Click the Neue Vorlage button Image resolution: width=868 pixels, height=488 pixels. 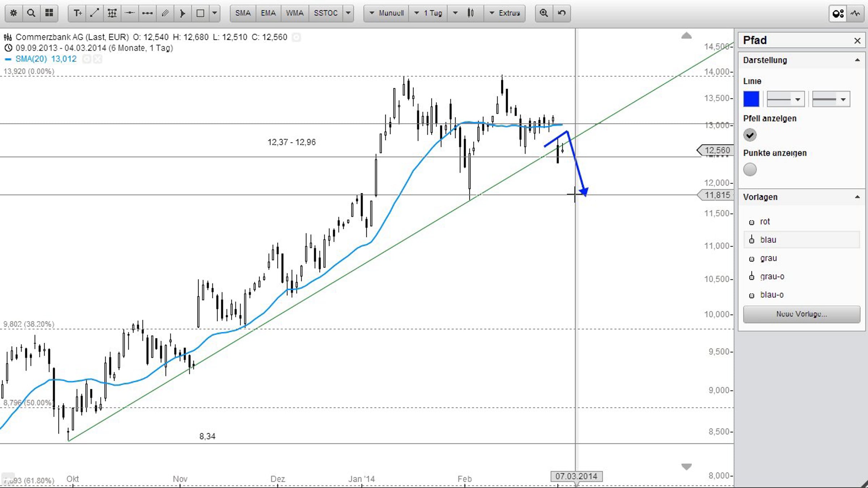801,314
